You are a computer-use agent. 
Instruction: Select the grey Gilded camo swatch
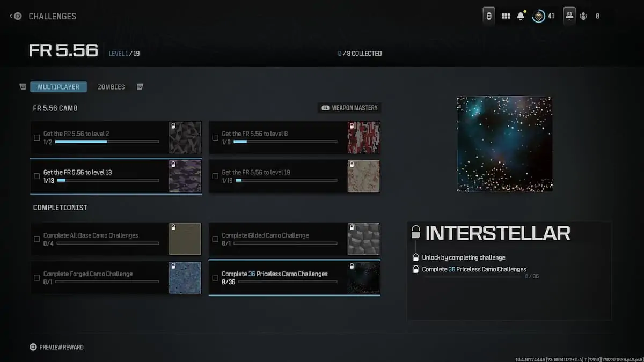click(x=363, y=239)
